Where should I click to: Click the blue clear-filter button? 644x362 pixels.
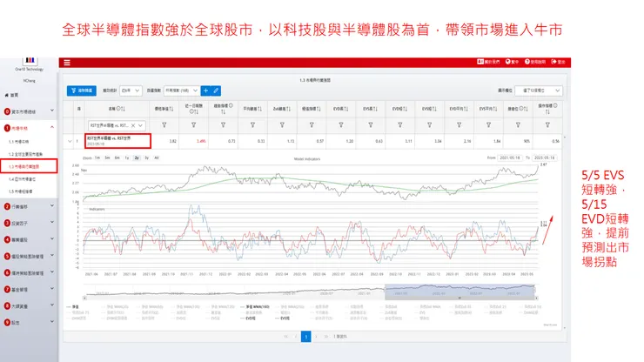coord(81,90)
